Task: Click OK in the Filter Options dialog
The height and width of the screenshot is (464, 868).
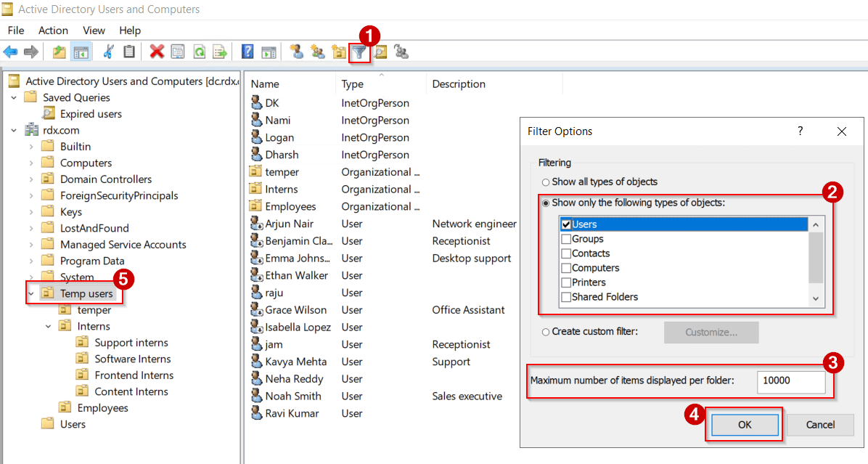Action: [744, 425]
